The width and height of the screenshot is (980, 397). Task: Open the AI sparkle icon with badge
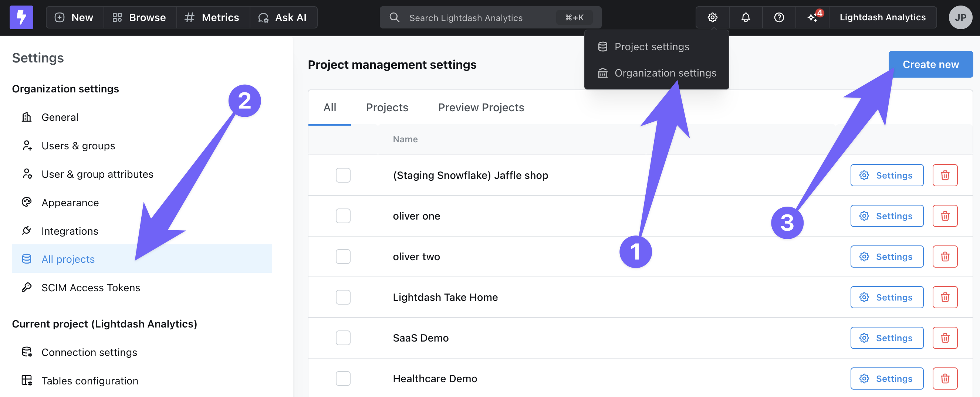point(812,17)
